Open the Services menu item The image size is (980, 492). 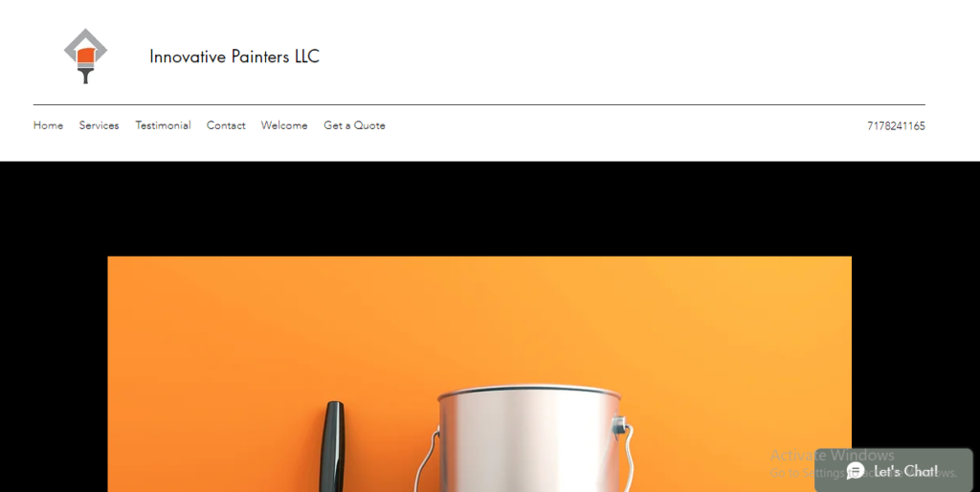coord(99,125)
